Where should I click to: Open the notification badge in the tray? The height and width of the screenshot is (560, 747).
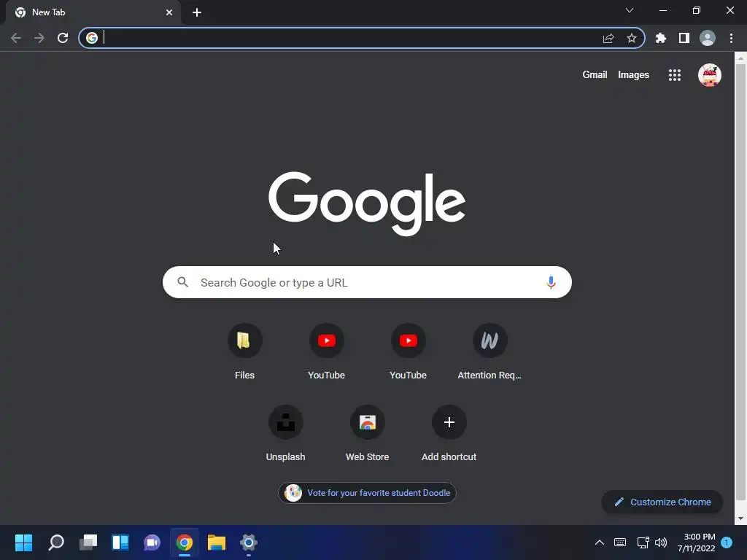point(727,542)
